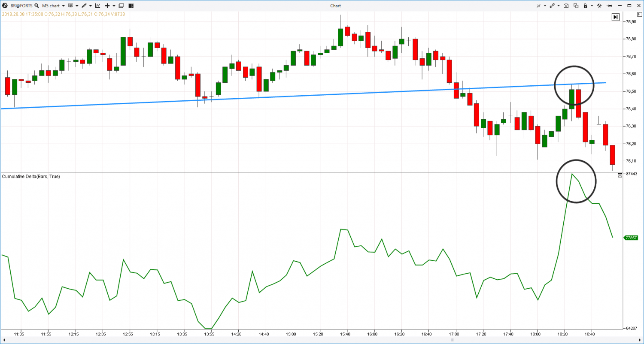Click the 18:40 time axis label

(590, 334)
